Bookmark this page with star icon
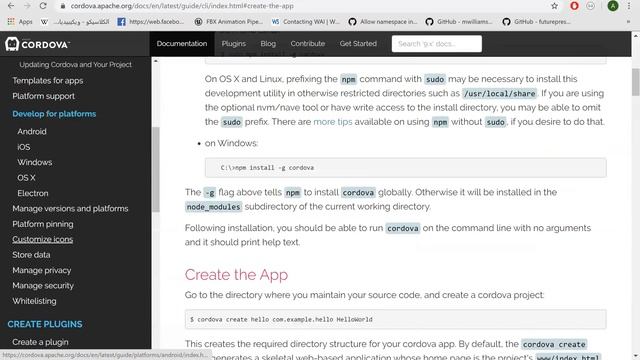The width and height of the screenshot is (640, 360). (x=554, y=6)
